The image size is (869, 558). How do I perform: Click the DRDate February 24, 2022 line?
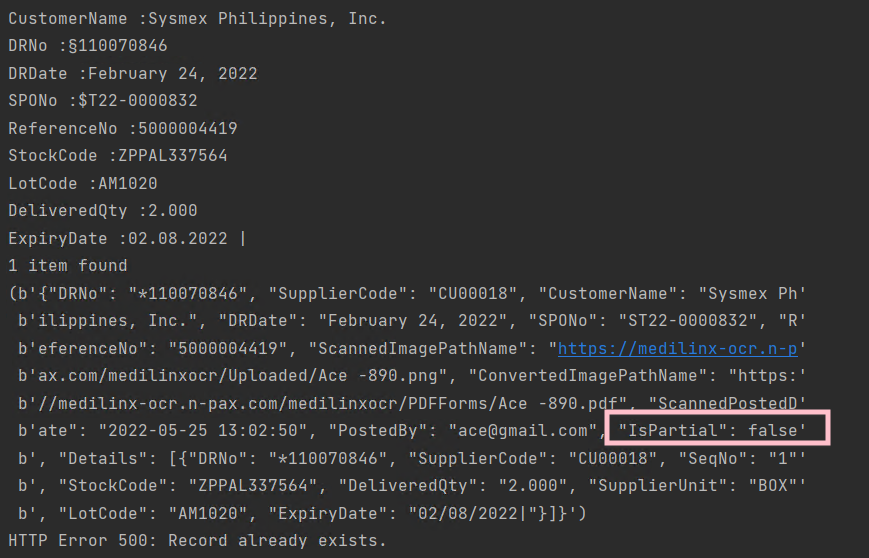point(132,74)
